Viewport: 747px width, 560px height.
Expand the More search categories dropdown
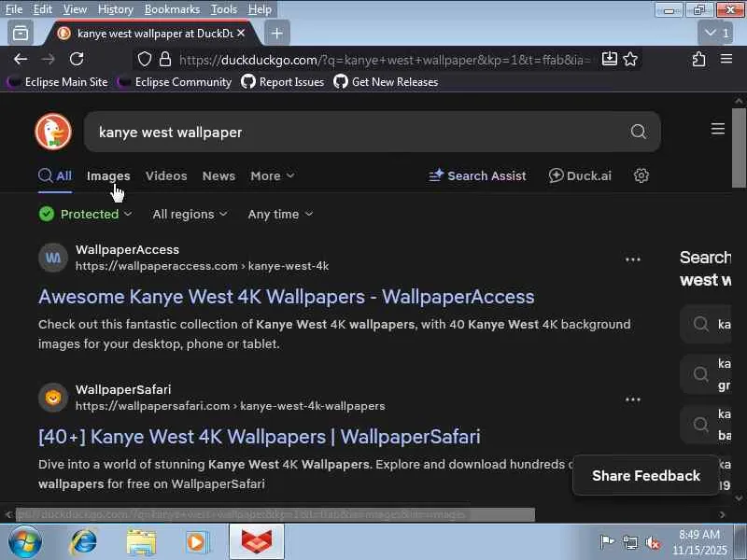pos(273,175)
